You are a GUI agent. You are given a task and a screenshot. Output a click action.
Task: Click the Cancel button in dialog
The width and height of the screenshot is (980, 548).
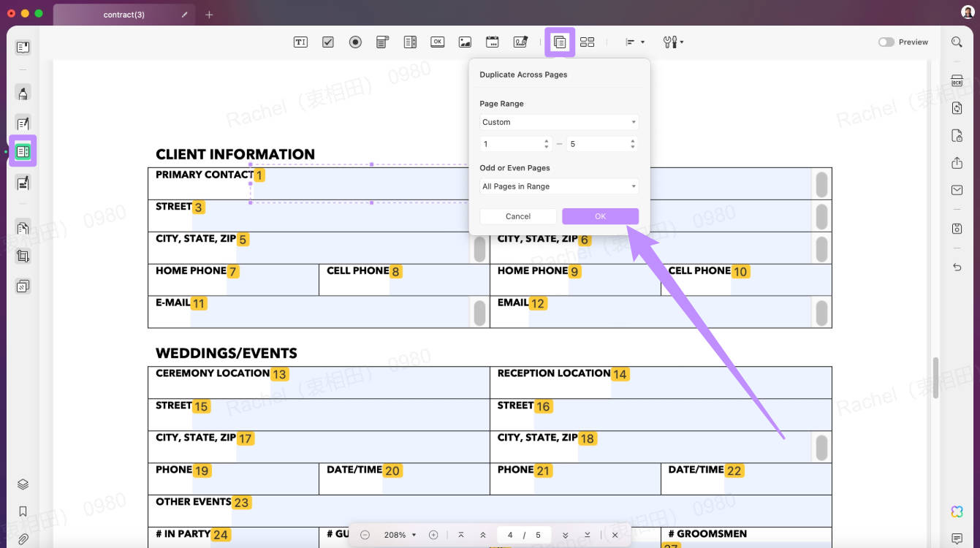[x=518, y=216]
